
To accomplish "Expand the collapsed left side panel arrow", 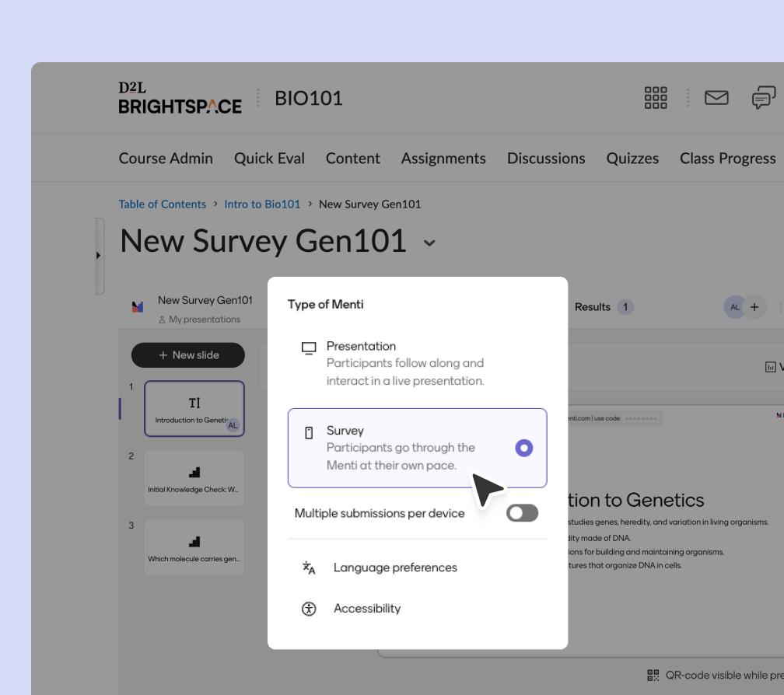I will (98, 256).
